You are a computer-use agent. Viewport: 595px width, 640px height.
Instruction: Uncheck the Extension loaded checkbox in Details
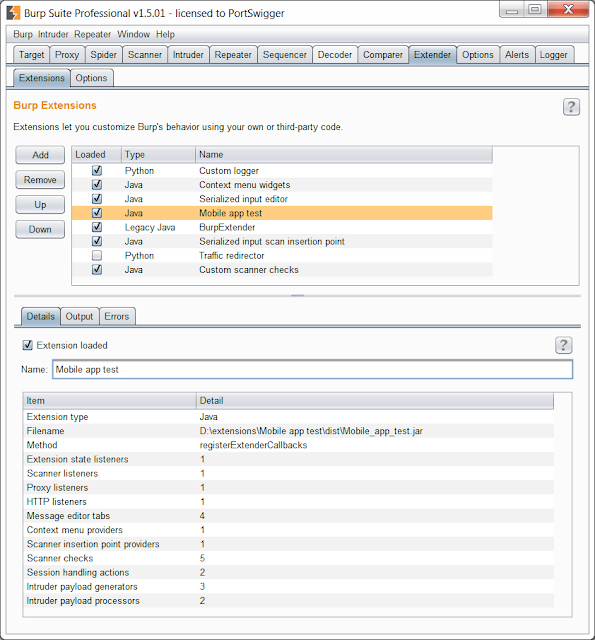pyautogui.click(x=27, y=345)
